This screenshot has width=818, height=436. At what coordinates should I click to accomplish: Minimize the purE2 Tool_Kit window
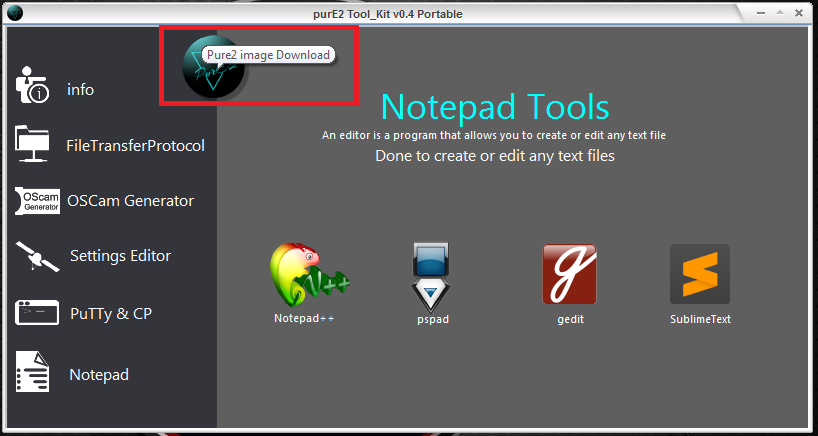pos(759,14)
